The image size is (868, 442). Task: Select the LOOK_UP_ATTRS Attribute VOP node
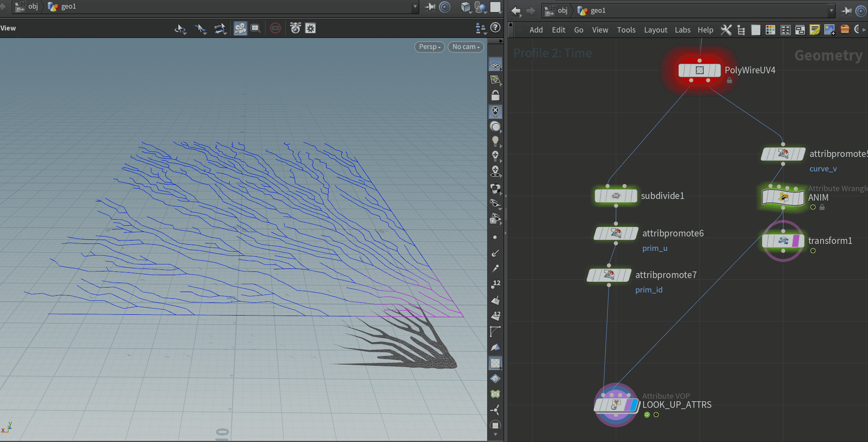coord(616,405)
